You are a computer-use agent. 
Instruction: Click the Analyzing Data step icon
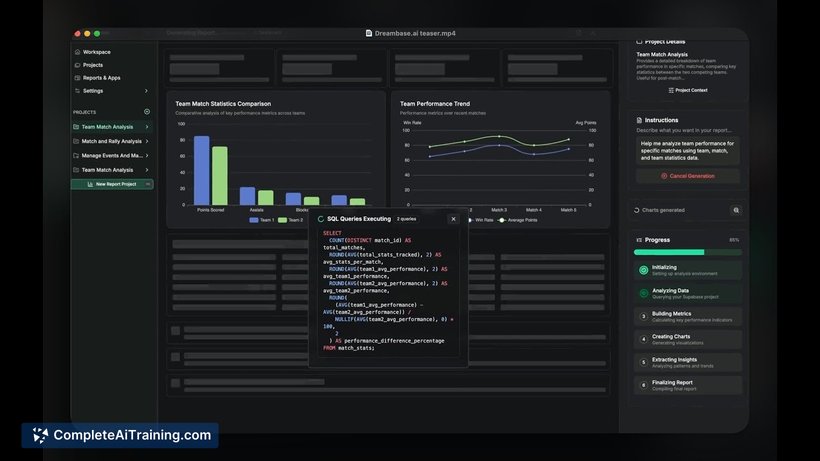(x=644, y=293)
